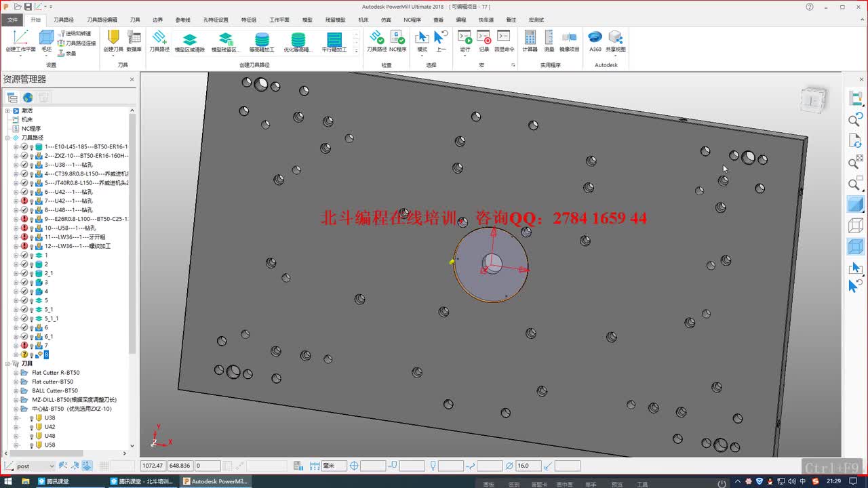Viewport: 868px width, 488px height.
Task: Click the 共享视图 (shared views) icon
Action: point(615,37)
